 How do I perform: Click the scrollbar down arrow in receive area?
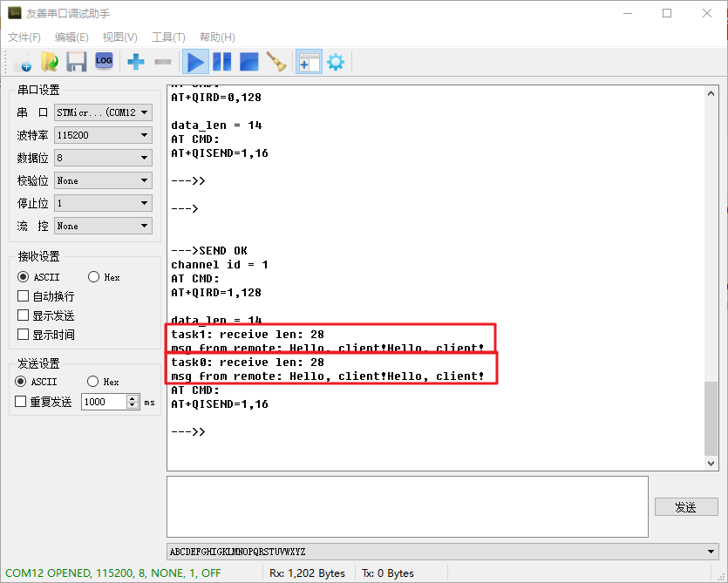pyautogui.click(x=711, y=463)
